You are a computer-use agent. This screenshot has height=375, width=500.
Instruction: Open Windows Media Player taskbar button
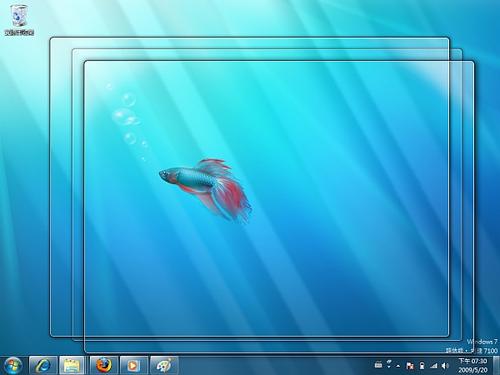[133, 365]
